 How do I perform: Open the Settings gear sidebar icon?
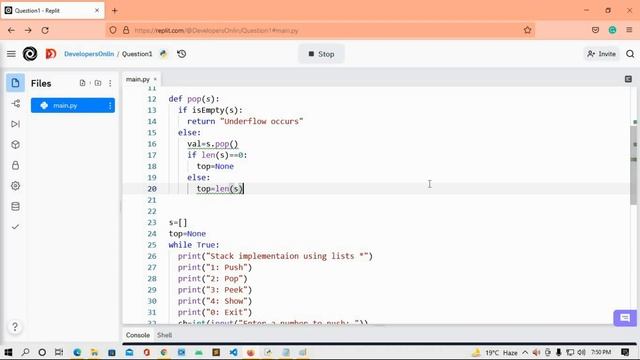(x=16, y=186)
